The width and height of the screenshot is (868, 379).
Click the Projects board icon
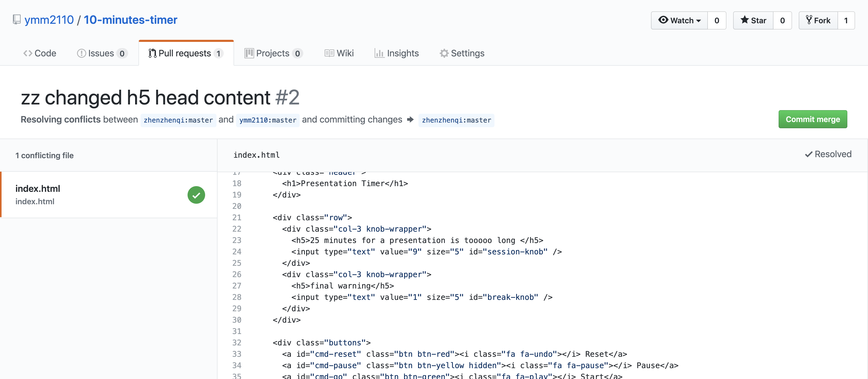(249, 53)
